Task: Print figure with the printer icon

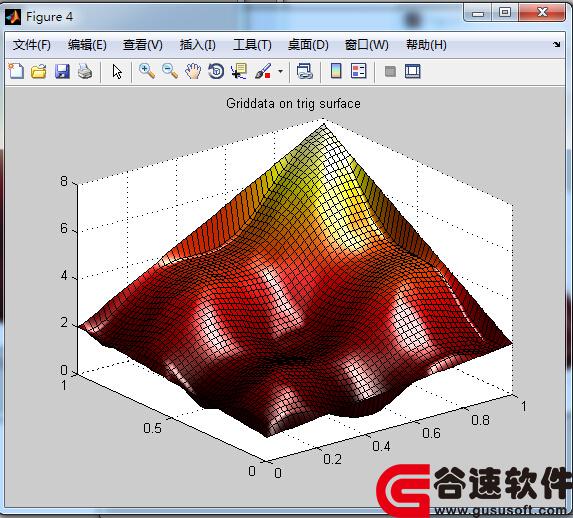Action: point(85,71)
